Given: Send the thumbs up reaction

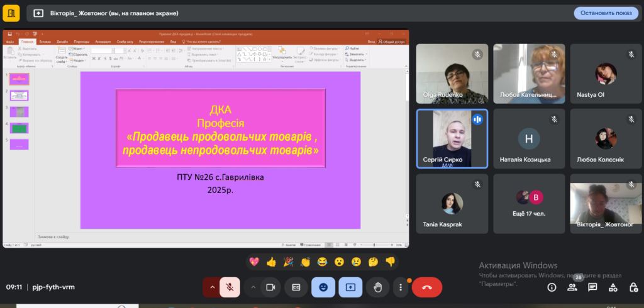Looking at the screenshot, I should (271, 261).
